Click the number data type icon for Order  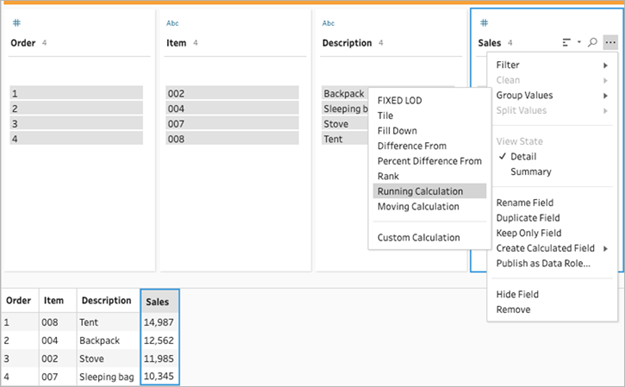click(16, 23)
